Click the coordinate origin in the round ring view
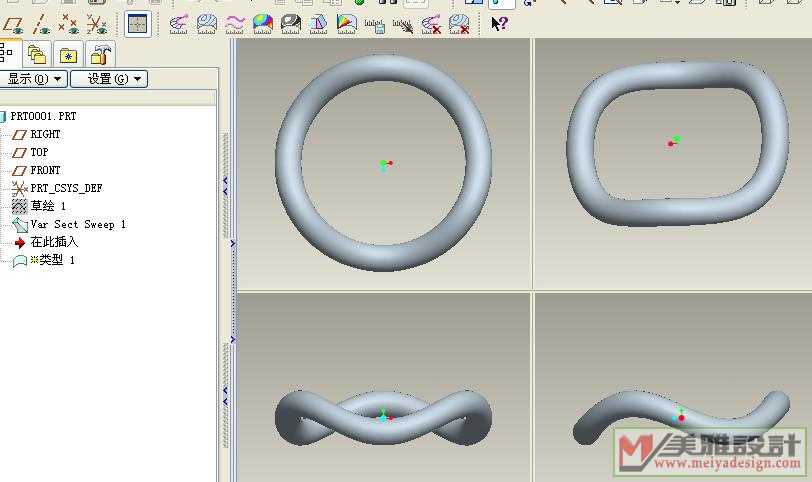Screen dimensions: 812x482 click(x=384, y=165)
